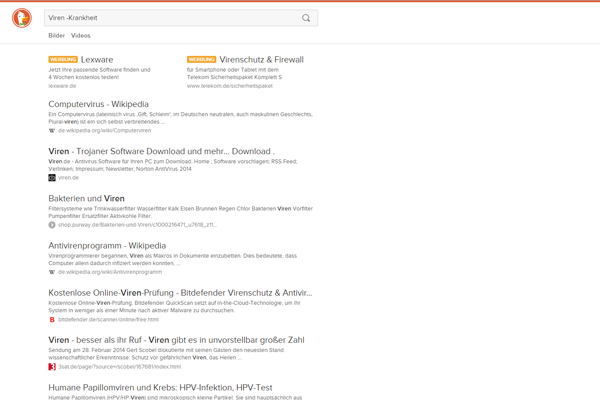Open Humane Papillomviren und Krebs result
The height and width of the screenshot is (400, 600).
click(x=174, y=387)
